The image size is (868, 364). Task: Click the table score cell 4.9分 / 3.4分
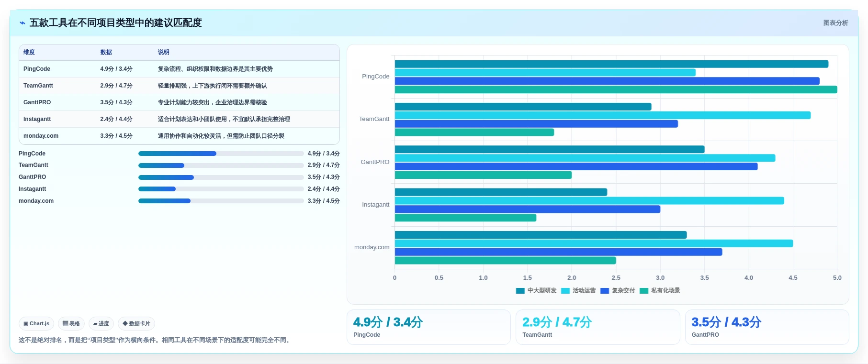point(116,69)
